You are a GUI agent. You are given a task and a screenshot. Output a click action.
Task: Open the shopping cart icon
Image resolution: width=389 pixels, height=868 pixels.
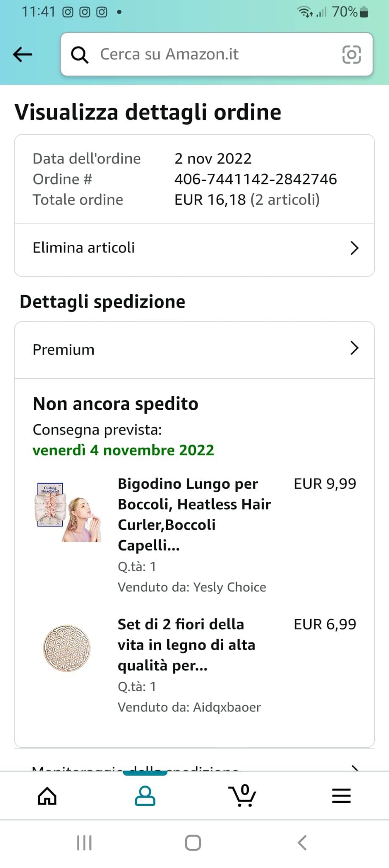[x=242, y=796]
